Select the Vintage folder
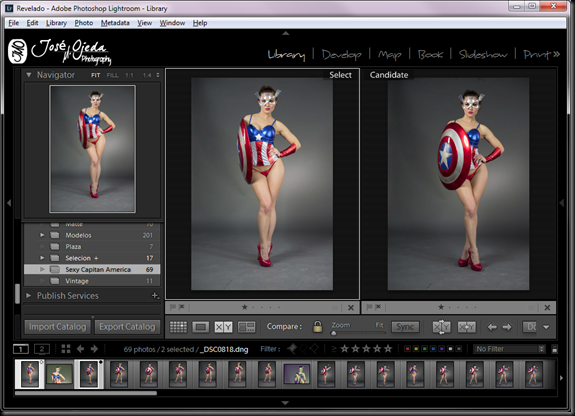The height and width of the screenshot is (416, 575). tap(92, 281)
